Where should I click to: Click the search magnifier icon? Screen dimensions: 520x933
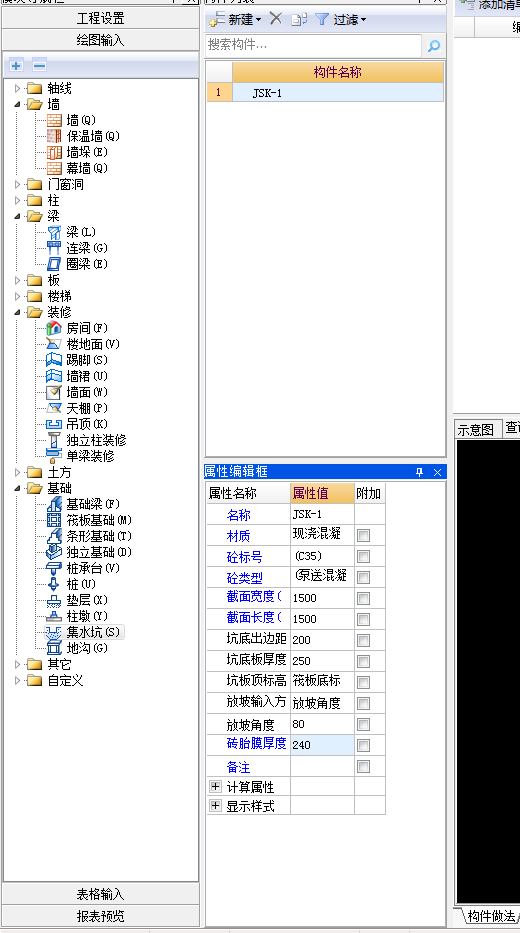pyautogui.click(x=434, y=45)
